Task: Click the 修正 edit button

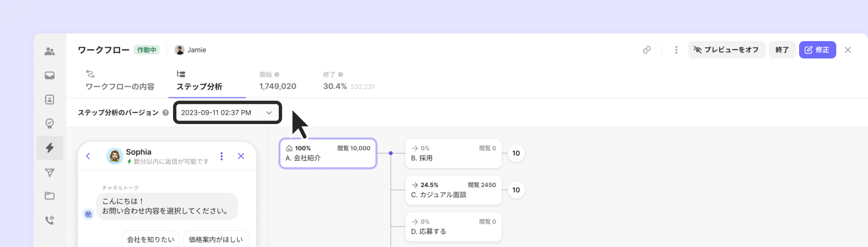Action: [817, 50]
